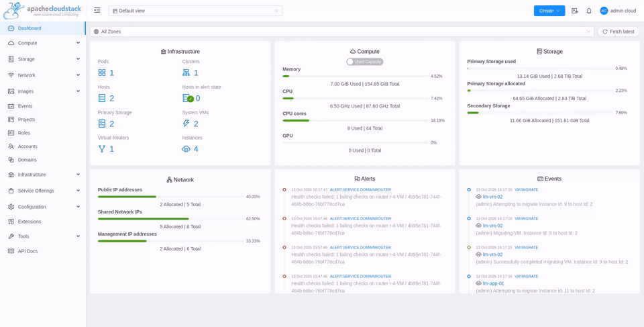
Task: Click the Public IP addresses progress bar
Action: point(170,197)
